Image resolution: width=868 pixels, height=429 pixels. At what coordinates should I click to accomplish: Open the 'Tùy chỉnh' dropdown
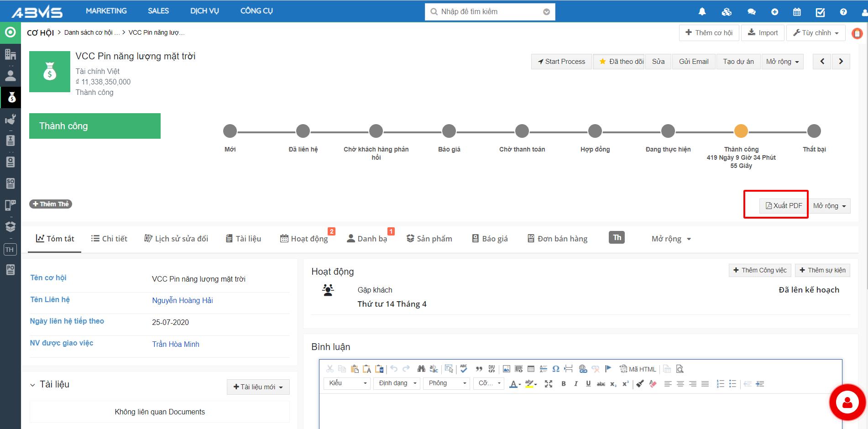pyautogui.click(x=816, y=33)
